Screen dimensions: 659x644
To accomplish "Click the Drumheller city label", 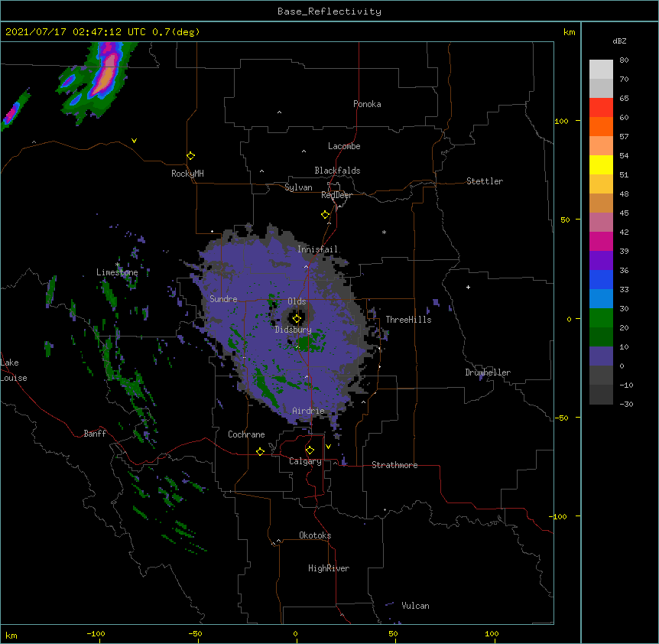I will click(x=488, y=372).
